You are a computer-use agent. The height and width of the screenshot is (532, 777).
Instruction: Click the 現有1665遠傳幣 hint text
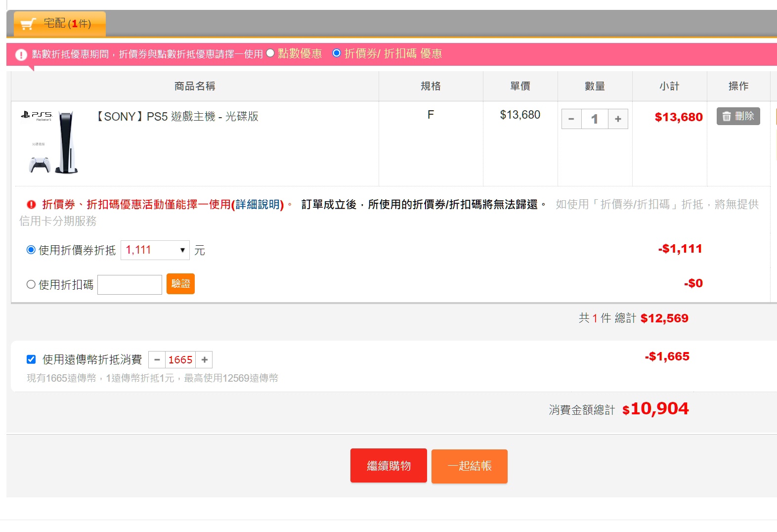click(152, 378)
